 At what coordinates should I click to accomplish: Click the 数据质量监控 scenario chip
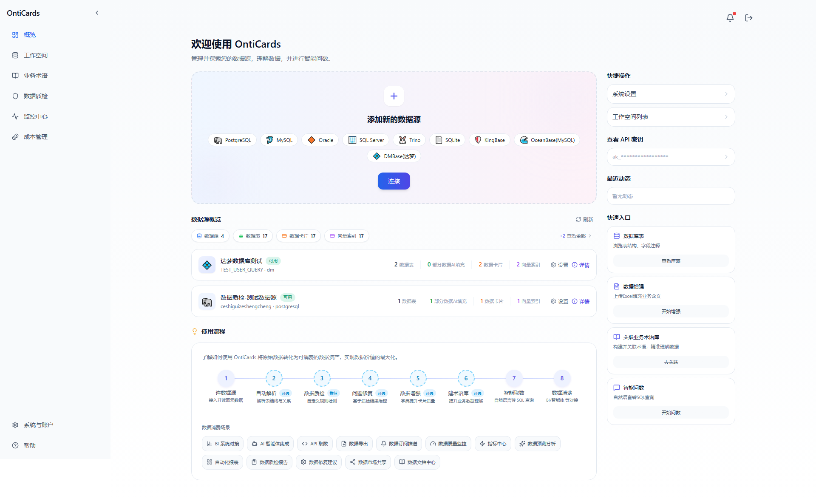448,444
